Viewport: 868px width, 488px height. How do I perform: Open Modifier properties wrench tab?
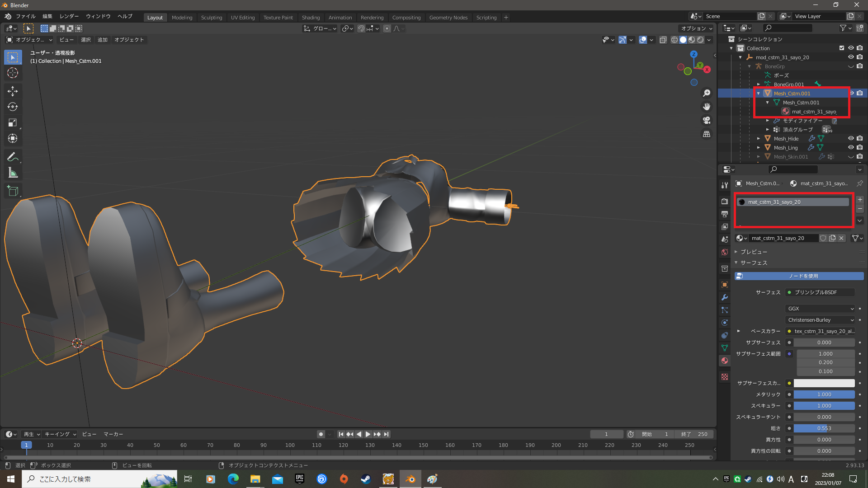[x=725, y=297]
